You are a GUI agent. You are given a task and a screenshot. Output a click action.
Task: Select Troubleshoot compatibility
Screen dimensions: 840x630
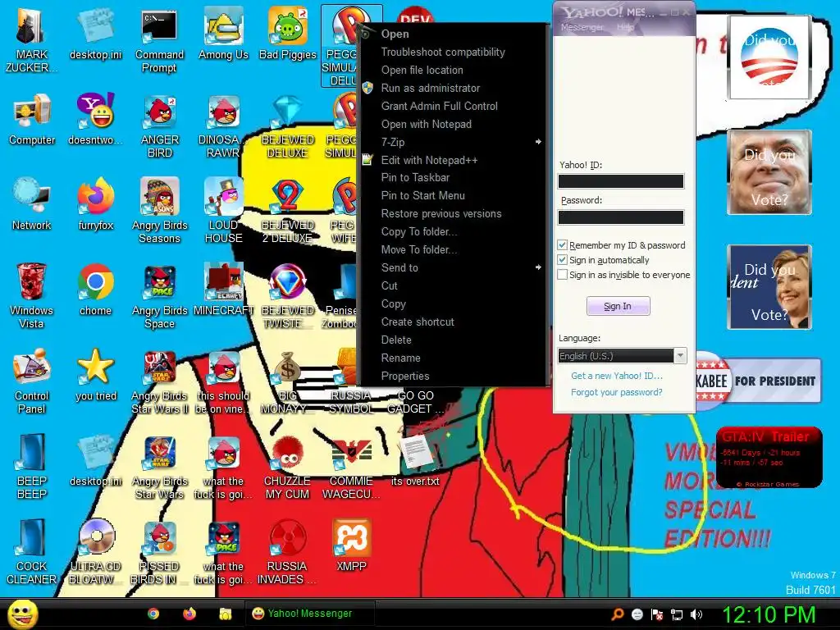(453, 52)
